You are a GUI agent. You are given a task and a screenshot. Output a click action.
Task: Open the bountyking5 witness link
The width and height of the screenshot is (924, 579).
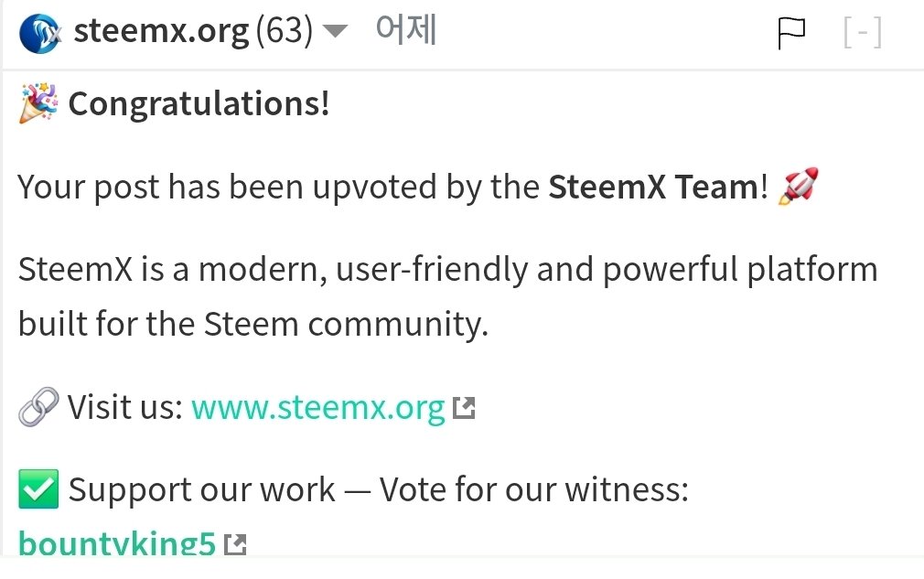[117, 544]
